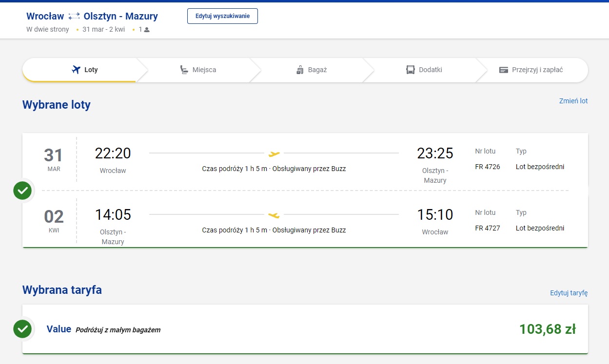Switch to the Bagaż tab
Screen dimensions: 609x364
coord(311,70)
